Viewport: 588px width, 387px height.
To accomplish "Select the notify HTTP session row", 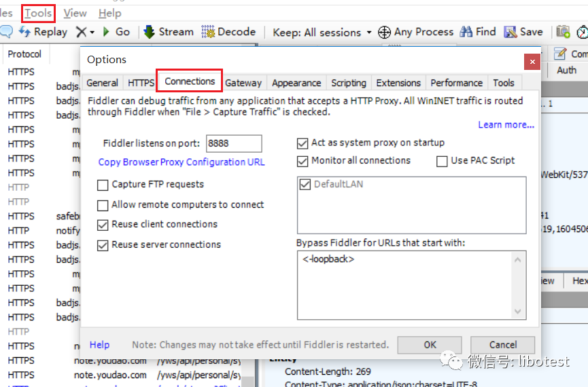I will [41, 231].
